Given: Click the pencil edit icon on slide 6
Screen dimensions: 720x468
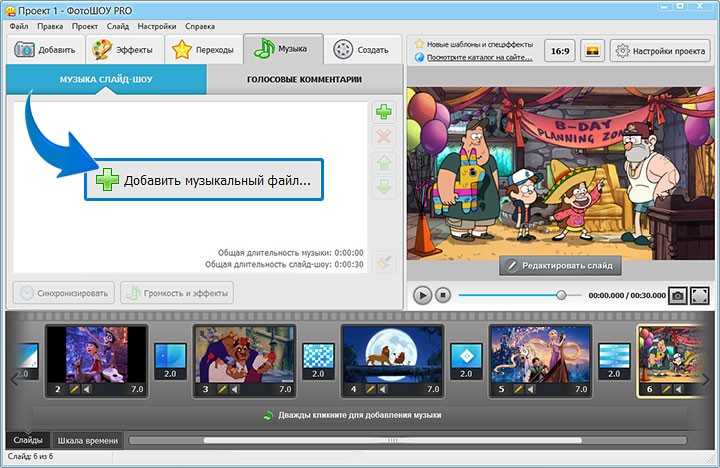Looking at the screenshot, I should point(666,389).
